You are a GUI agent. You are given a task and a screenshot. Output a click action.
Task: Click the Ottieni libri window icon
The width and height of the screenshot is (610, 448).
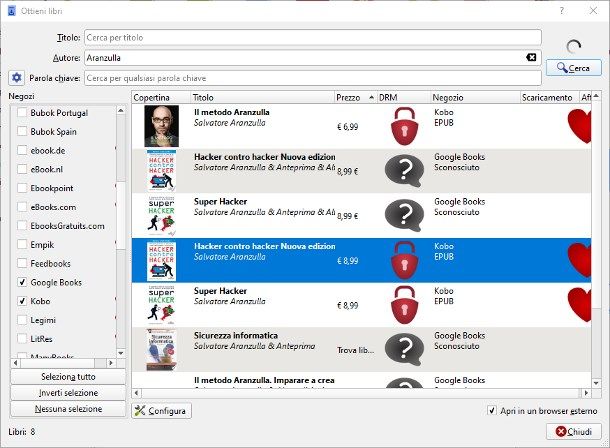click(12, 11)
